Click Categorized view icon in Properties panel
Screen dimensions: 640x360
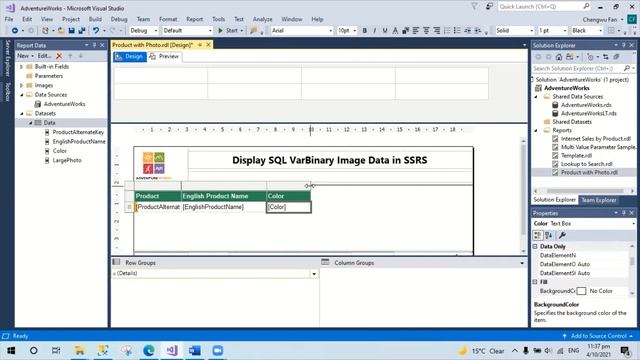[538, 235]
